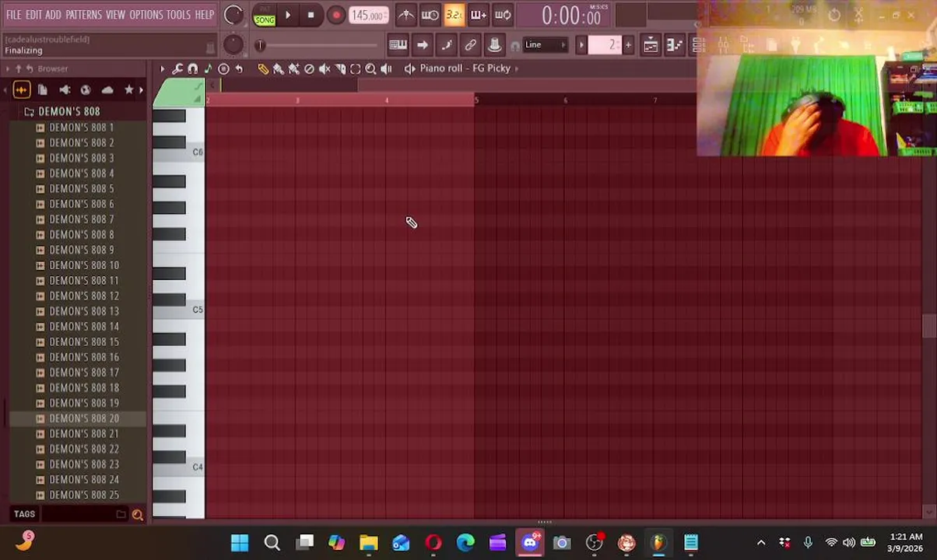Click the song position slider

(318, 45)
